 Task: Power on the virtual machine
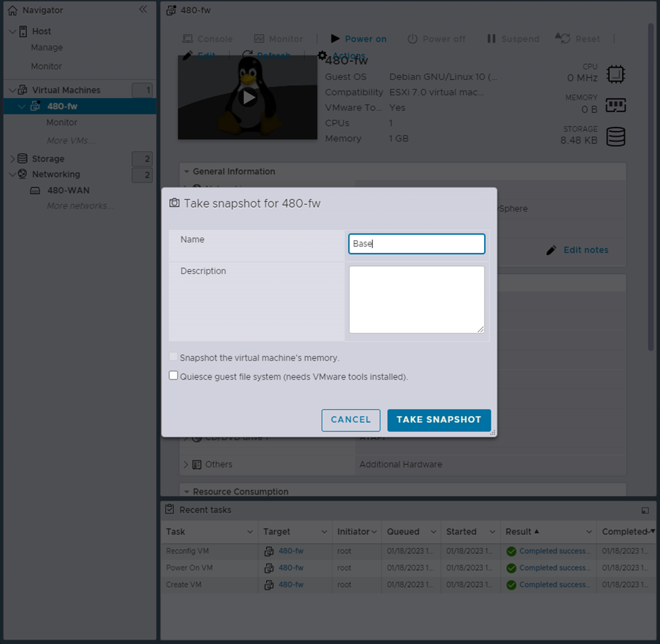(359, 39)
